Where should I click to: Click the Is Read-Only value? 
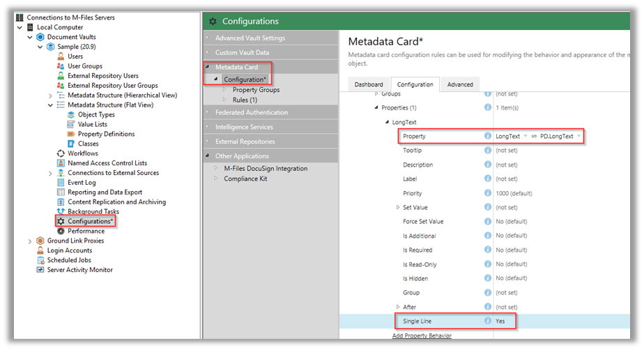(x=512, y=264)
